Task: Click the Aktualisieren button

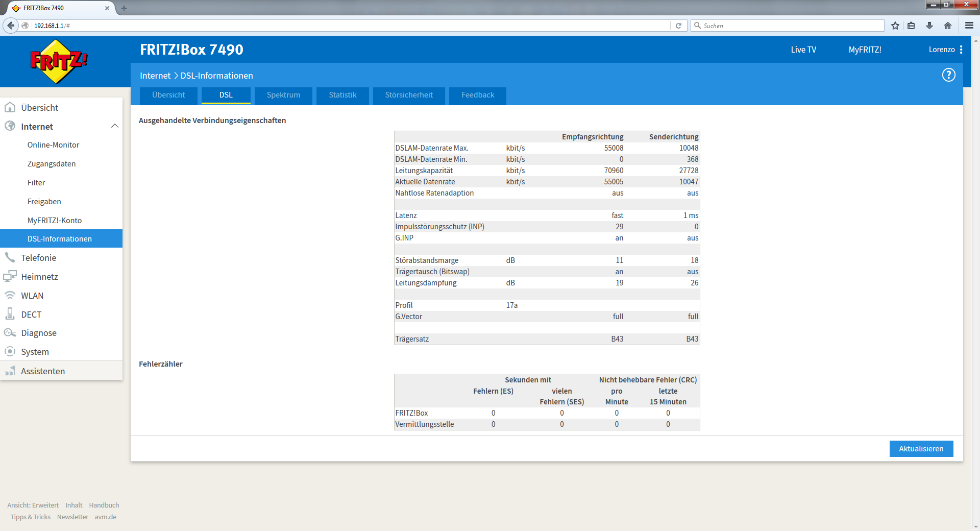Action: (921, 449)
